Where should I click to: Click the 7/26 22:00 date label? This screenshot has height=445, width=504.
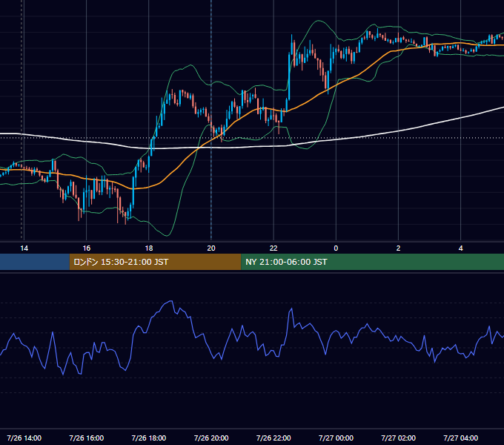coord(273,438)
